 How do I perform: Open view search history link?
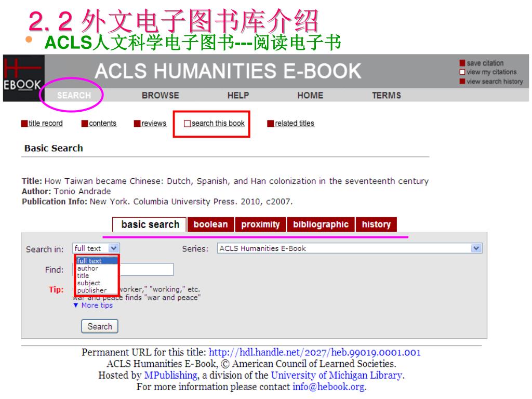[495, 82]
